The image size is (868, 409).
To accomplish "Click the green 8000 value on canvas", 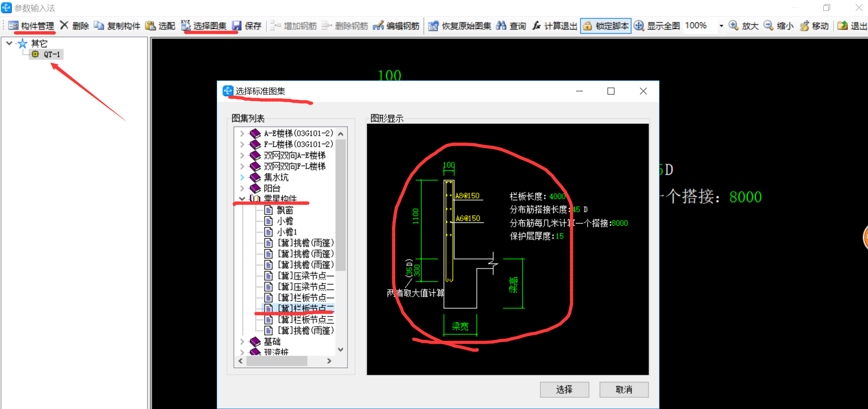I will (x=745, y=197).
